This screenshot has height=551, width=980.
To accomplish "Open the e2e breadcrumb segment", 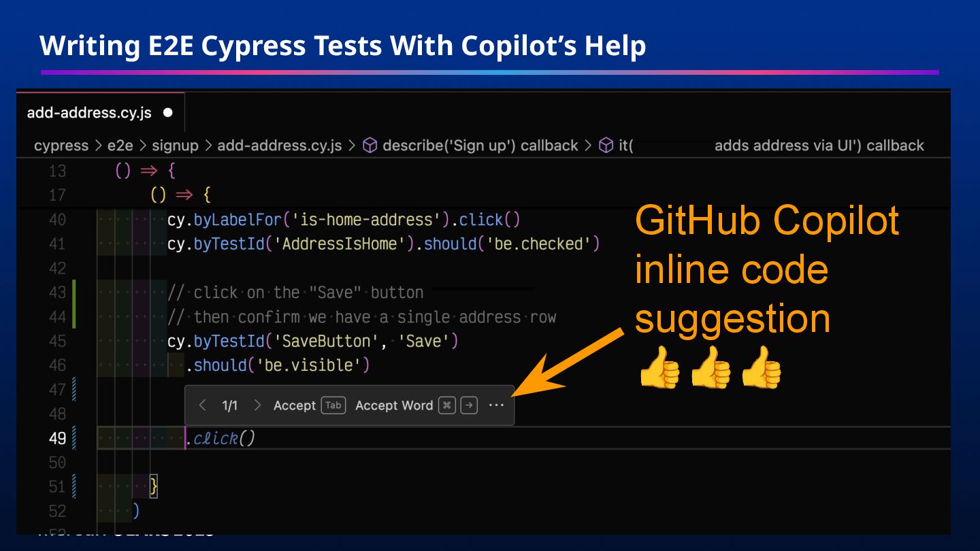I will click(x=120, y=146).
